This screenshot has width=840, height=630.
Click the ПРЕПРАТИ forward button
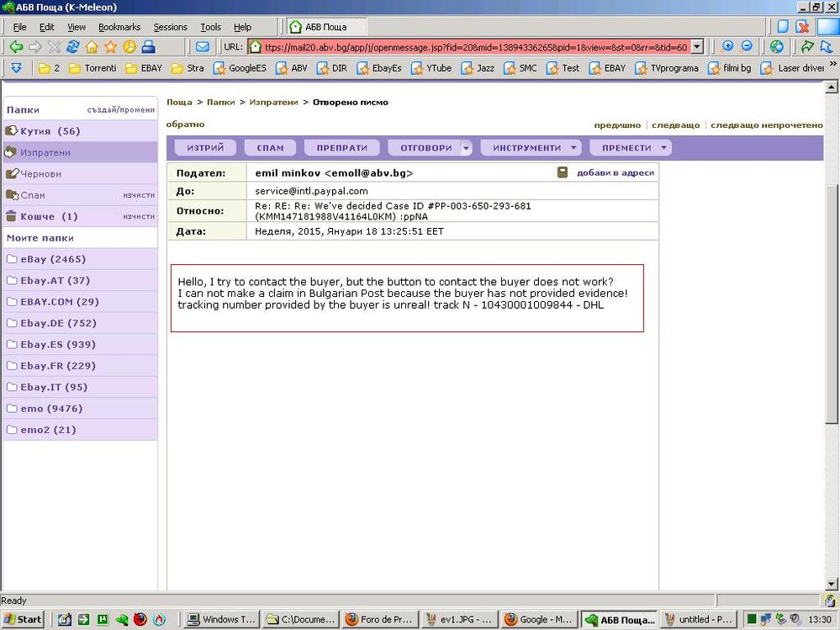pos(341,148)
